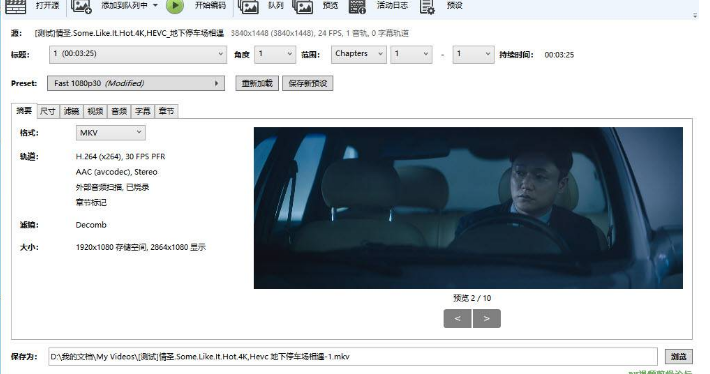Screen dimensions: 710x374
Task: Open the 字幕 (Subtitles) tab
Action: click(143, 111)
